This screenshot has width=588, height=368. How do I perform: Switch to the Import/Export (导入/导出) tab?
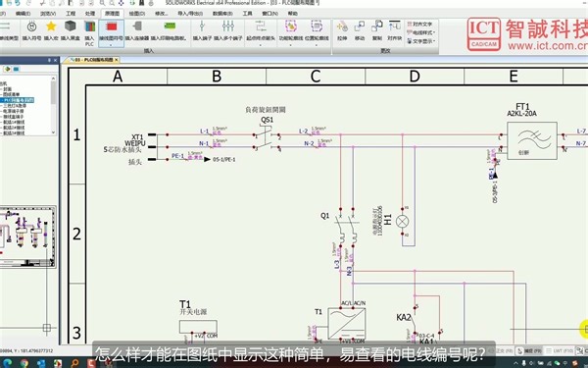coord(190,13)
